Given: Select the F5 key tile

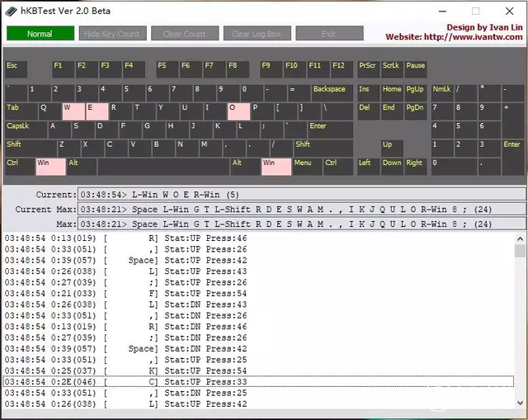Looking at the screenshot, I should (x=167, y=69).
